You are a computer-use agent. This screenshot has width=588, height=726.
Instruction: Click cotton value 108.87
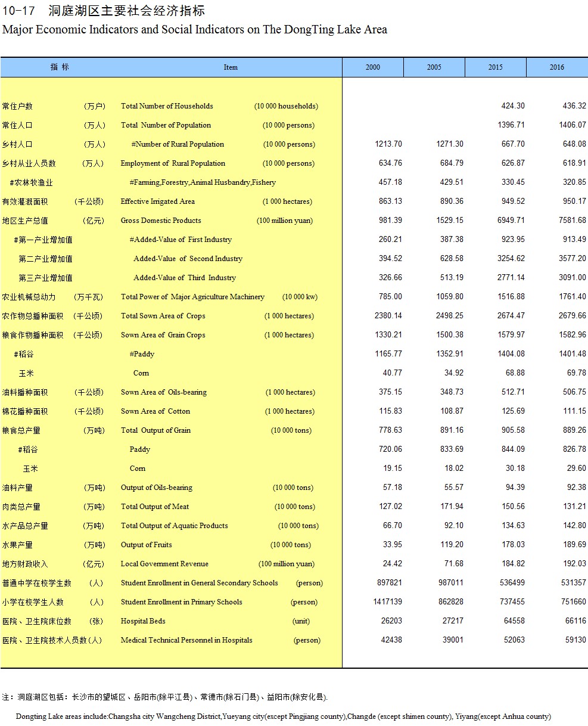coord(452,411)
